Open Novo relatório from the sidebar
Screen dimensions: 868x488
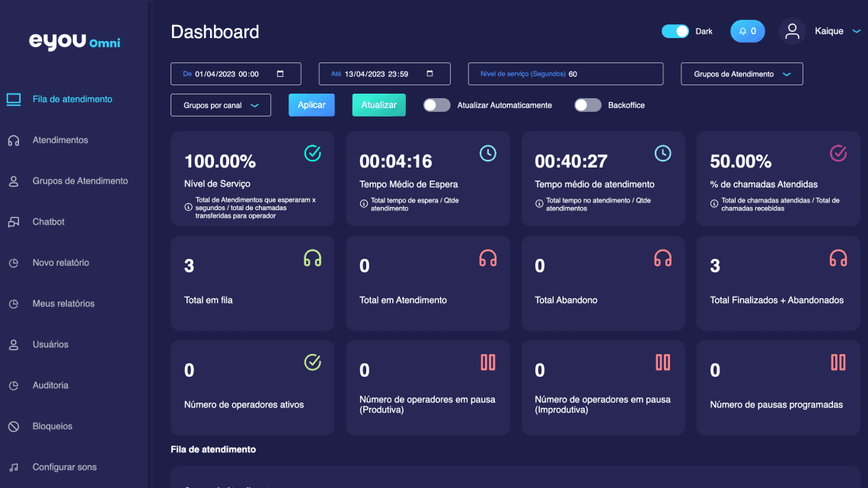(x=60, y=263)
